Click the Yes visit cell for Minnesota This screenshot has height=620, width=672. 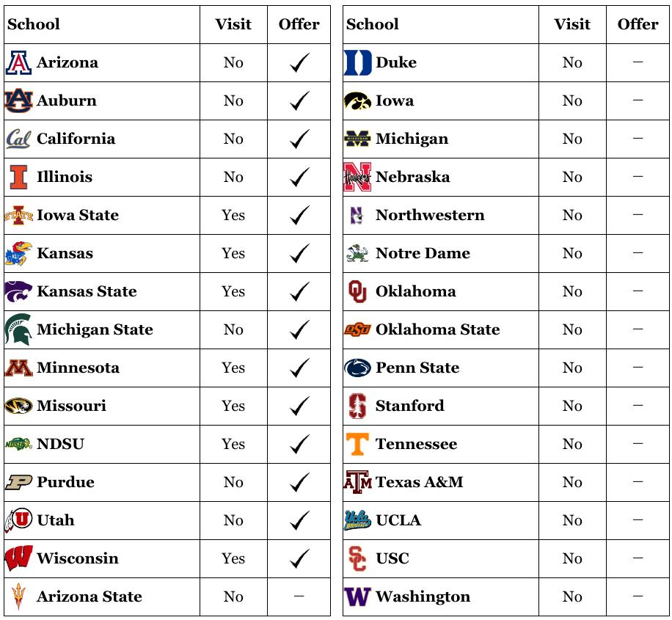tap(233, 368)
